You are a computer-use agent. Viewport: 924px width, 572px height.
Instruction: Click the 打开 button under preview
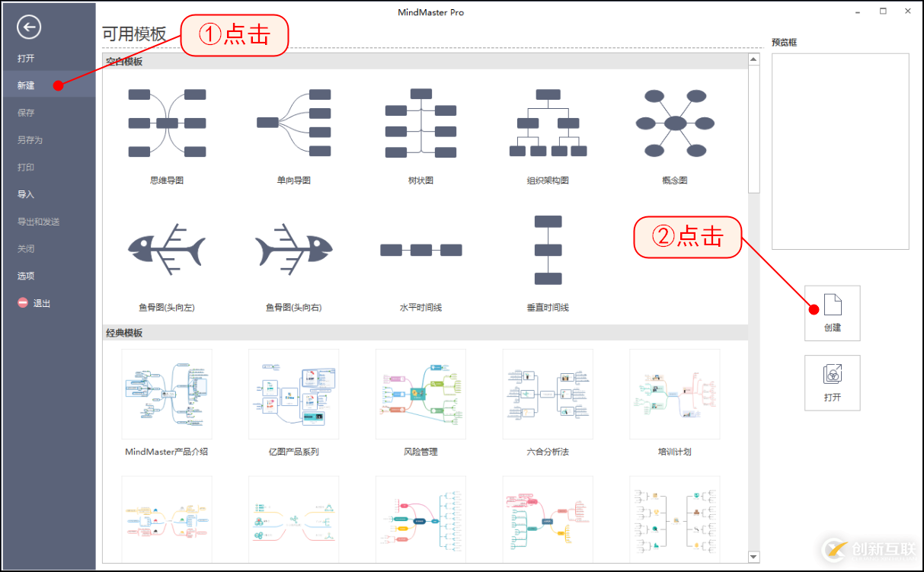pos(833,382)
